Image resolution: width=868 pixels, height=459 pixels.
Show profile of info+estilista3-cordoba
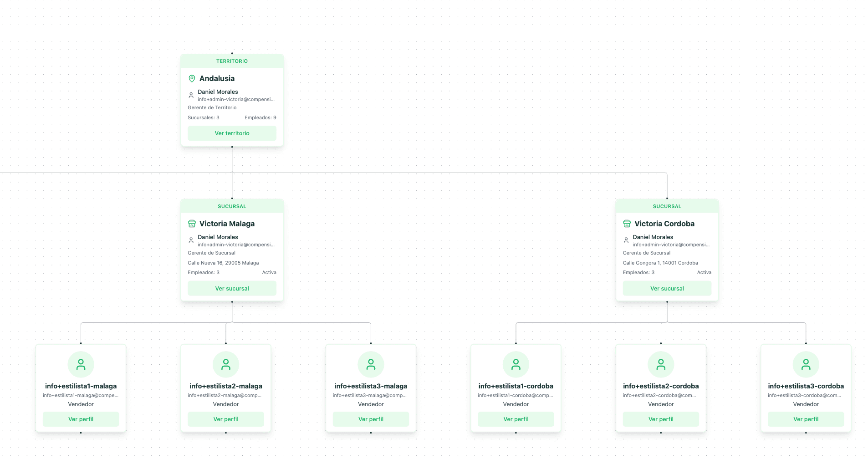coord(806,419)
